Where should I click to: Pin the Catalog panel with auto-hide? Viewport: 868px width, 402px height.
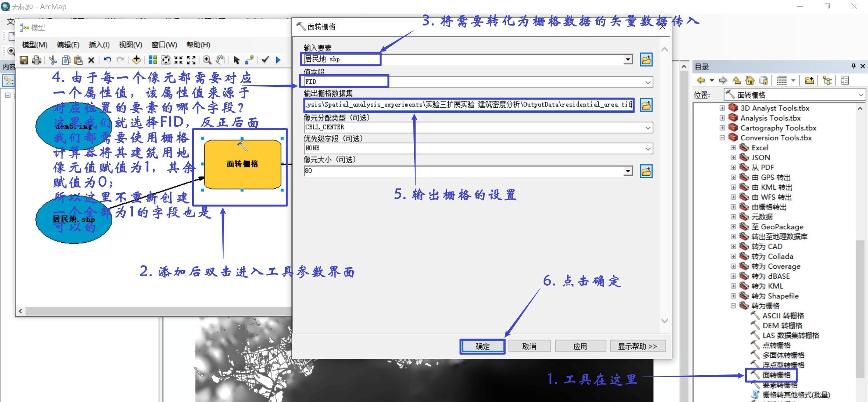coord(853,66)
